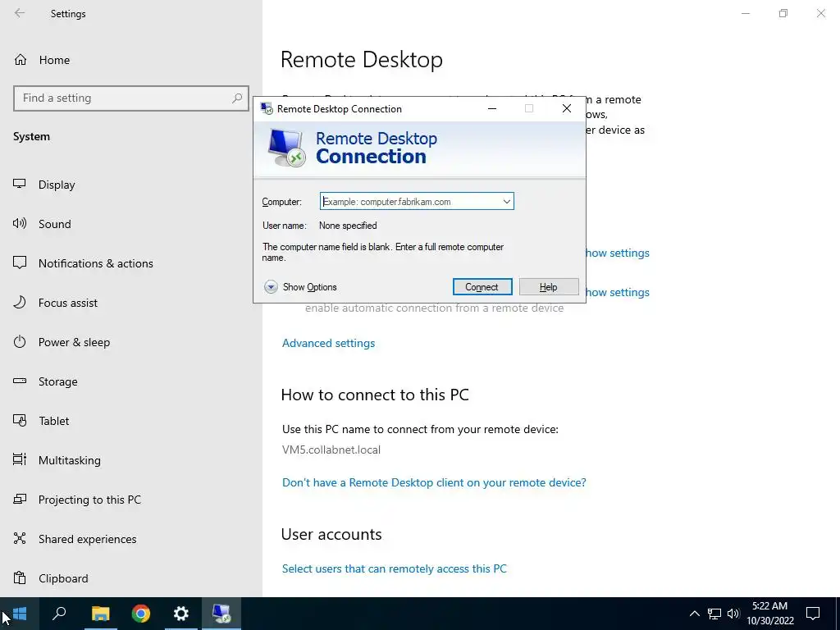Open File Explorer from the taskbar
The height and width of the screenshot is (630, 840).
pyautogui.click(x=100, y=614)
